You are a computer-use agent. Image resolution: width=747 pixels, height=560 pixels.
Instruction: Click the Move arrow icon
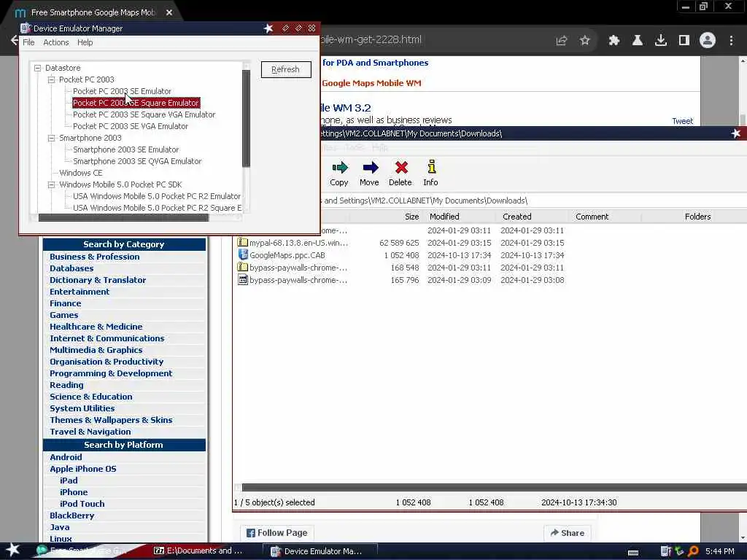pos(370,168)
